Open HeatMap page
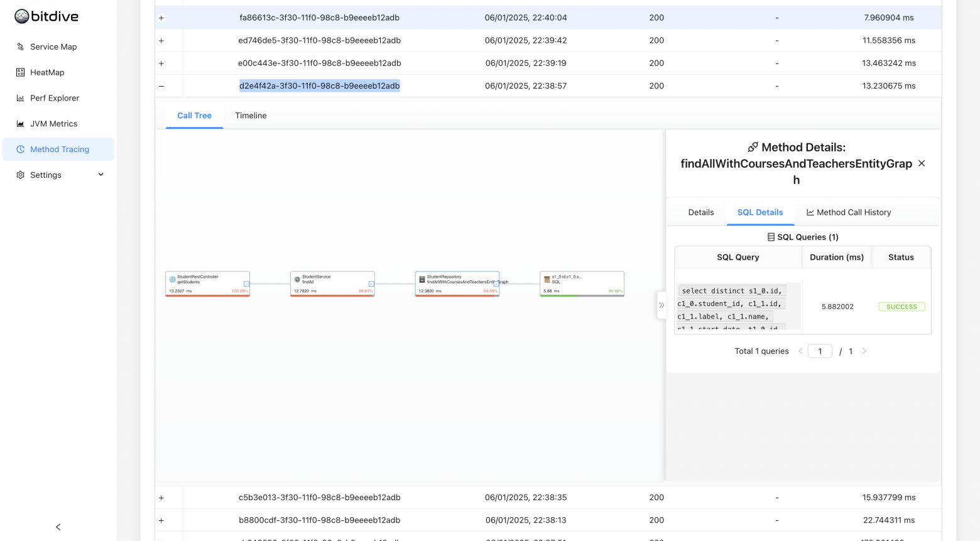Screen dimensions: 980x541 click(x=58, y=72)
